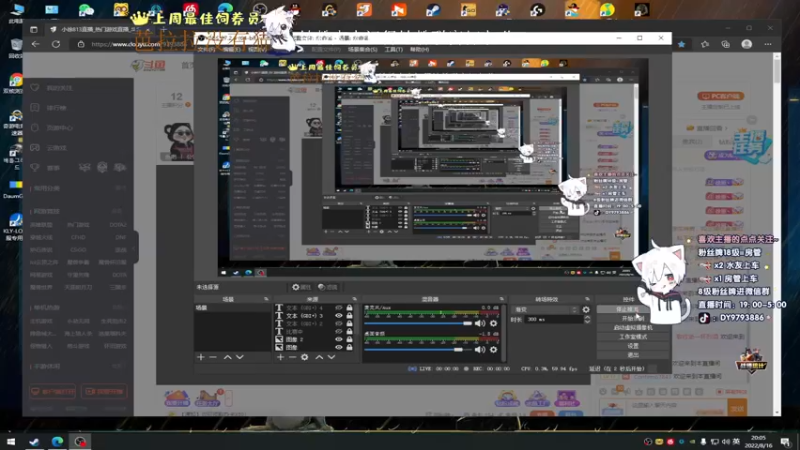Toggle visibility of 文本 (GDI+) 3 source
Image resolution: width=800 pixels, height=450 pixels.
tap(338, 316)
